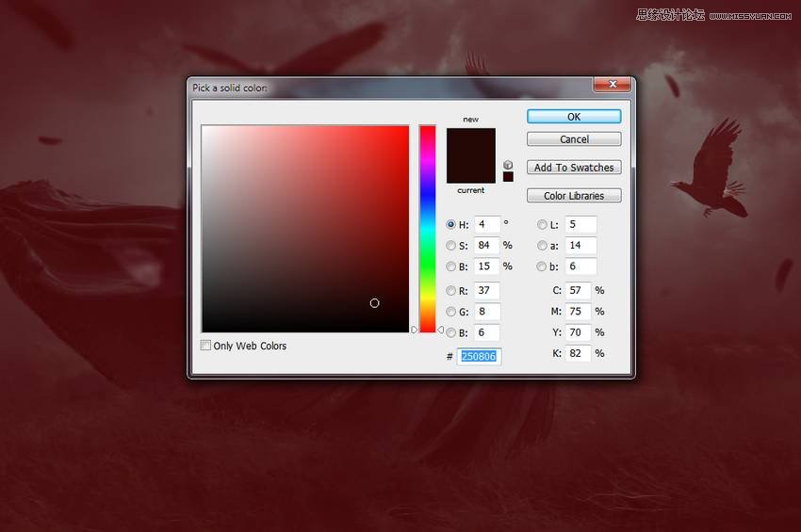The width and height of the screenshot is (801, 532).
Task: Click the Green value input field
Action: 486,312
